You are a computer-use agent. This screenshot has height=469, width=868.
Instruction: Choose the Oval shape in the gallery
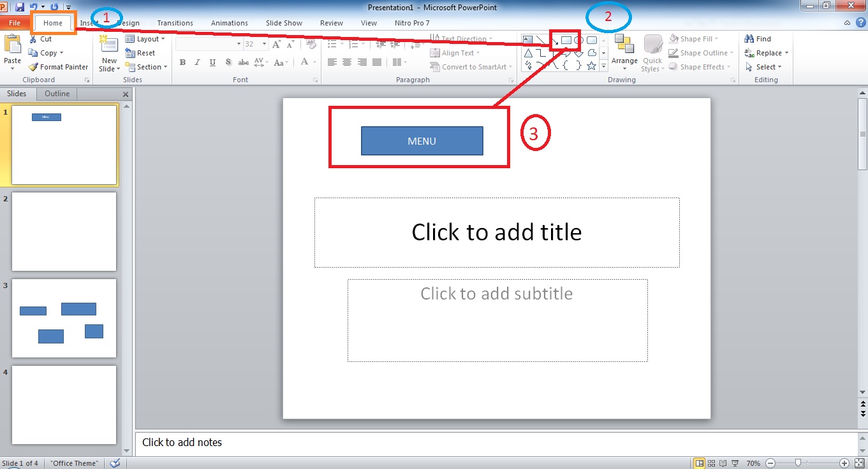click(x=578, y=40)
